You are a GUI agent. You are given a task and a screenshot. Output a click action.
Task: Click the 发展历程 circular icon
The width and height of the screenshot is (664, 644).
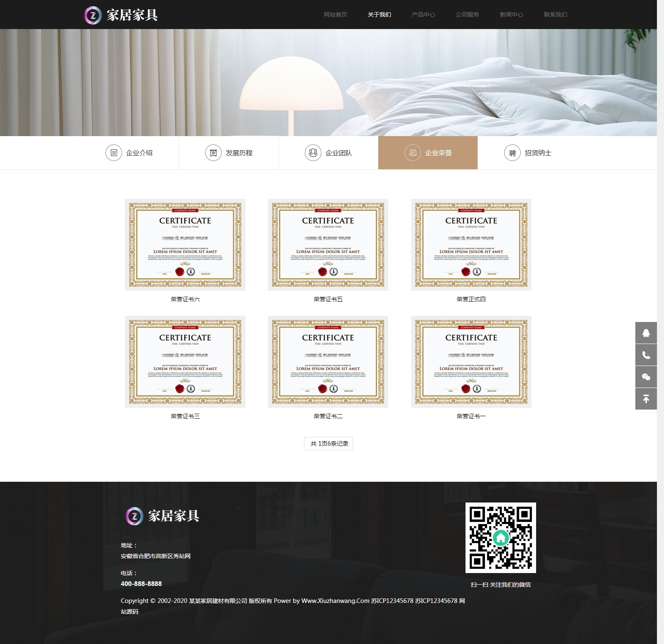click(x=213, y=153)
